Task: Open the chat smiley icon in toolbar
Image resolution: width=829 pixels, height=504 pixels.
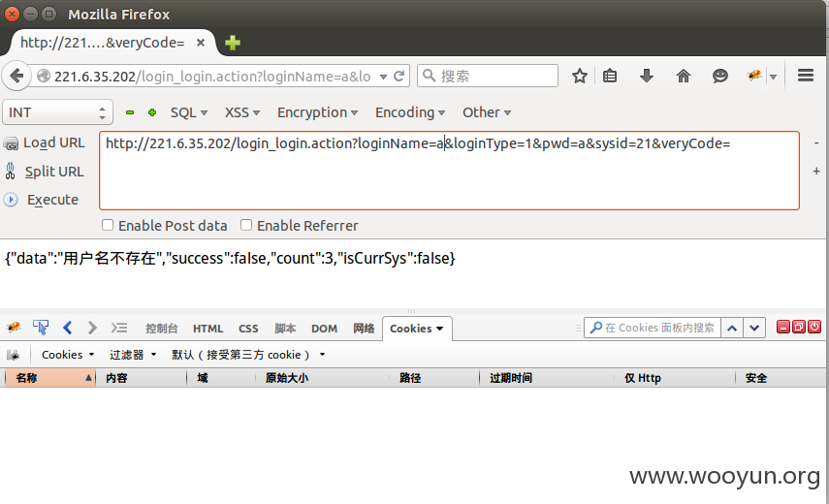Action: [719, 76]
